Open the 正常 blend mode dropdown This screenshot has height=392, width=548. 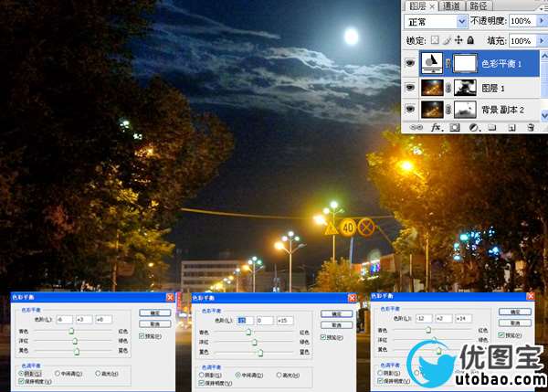(x=462, y=22)
